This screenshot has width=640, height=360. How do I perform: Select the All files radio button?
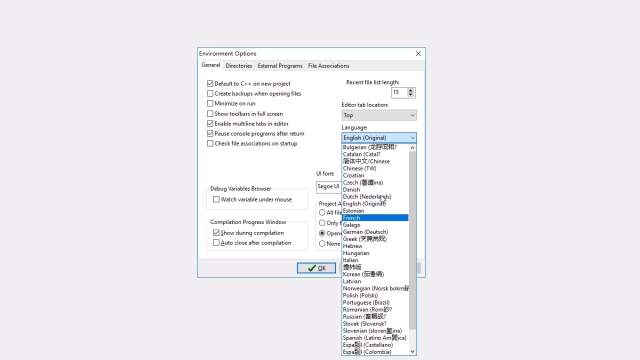322,213
